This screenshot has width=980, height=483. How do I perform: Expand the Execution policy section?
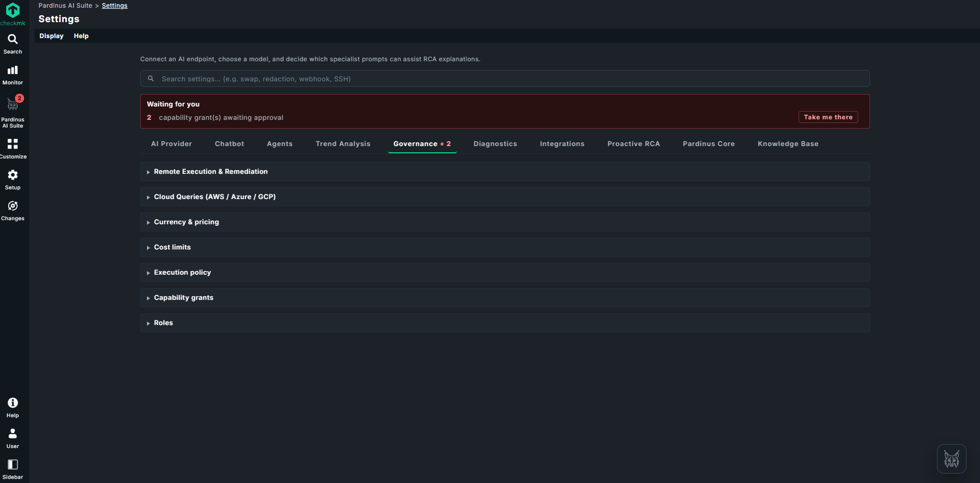click(x=505, y=273)
